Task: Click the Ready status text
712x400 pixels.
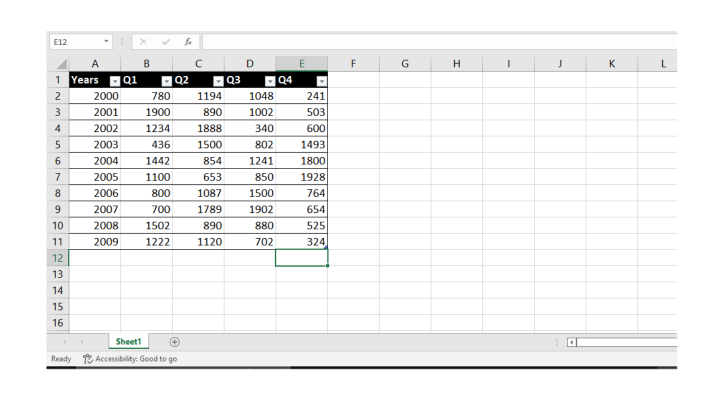Action: (61, 359)
